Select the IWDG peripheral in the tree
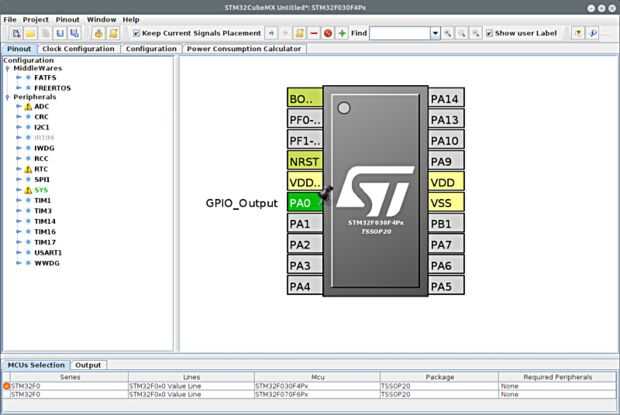Screen dimensions: 620x415 44,148
